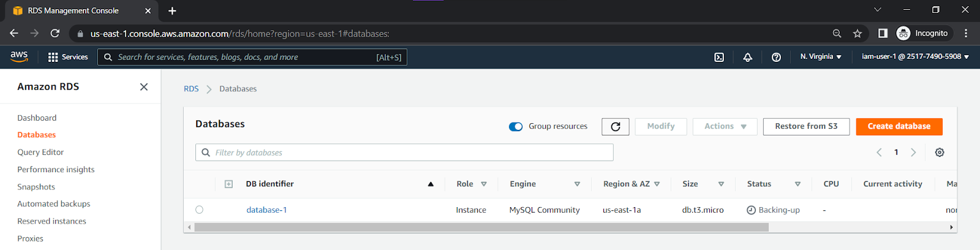
Task: Focus the Filter by databases field
Action: point(404,153)
